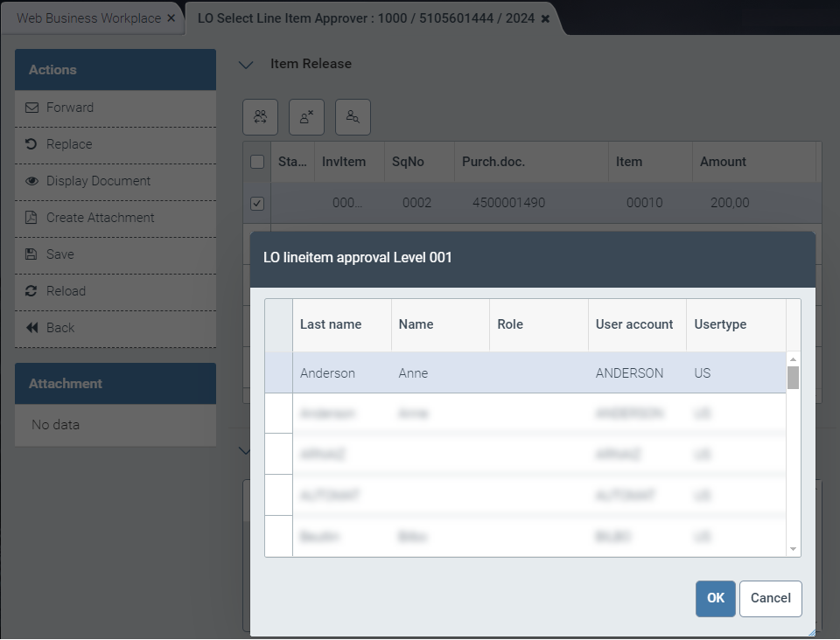Click the Create Attachment file icon

[31, 218]
